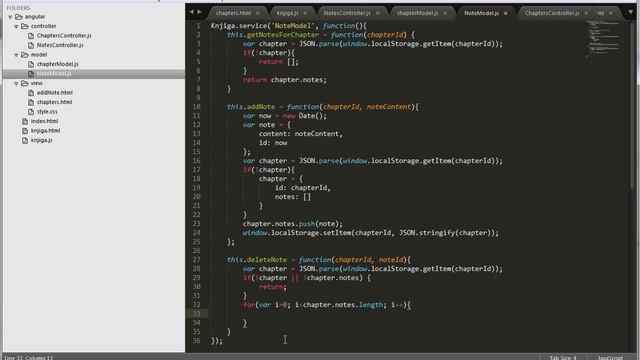Collapse the view folder arrow
Screen dimensions: 640x360
16,84
